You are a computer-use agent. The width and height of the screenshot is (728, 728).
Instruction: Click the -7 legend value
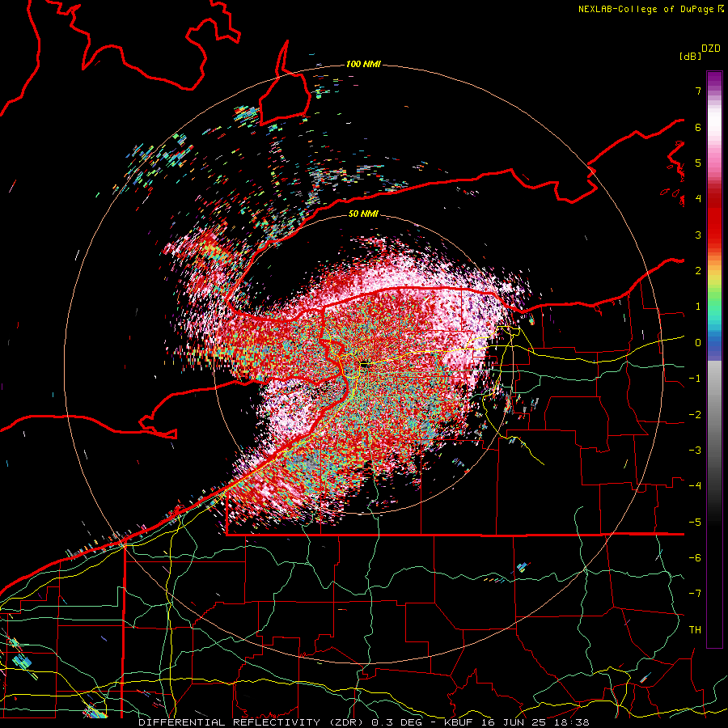click(695, 594)
